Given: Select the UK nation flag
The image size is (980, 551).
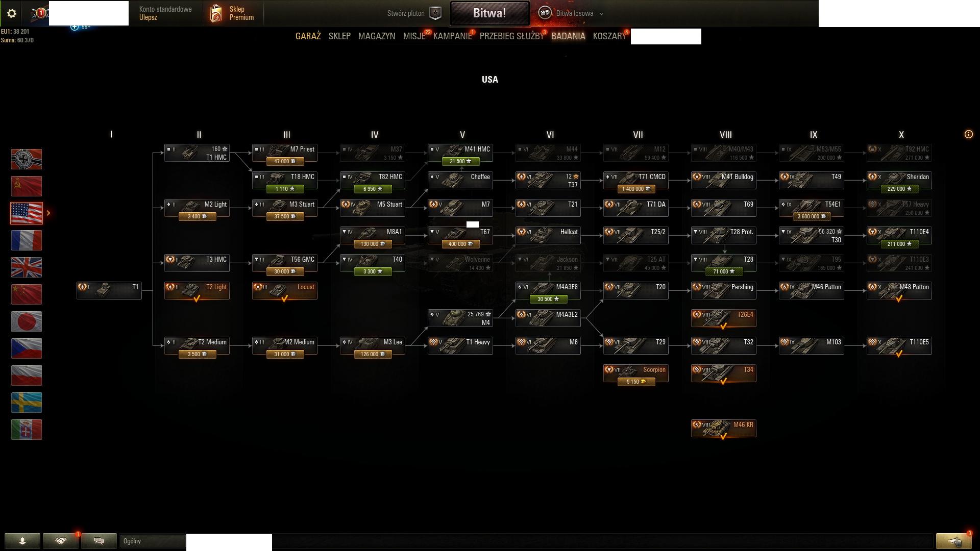Looking at the screenshot, I should tap(27, 267).
